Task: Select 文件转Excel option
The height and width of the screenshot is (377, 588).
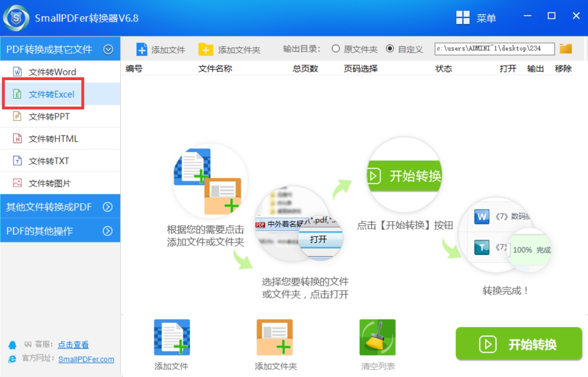Action: pos(60,94)
